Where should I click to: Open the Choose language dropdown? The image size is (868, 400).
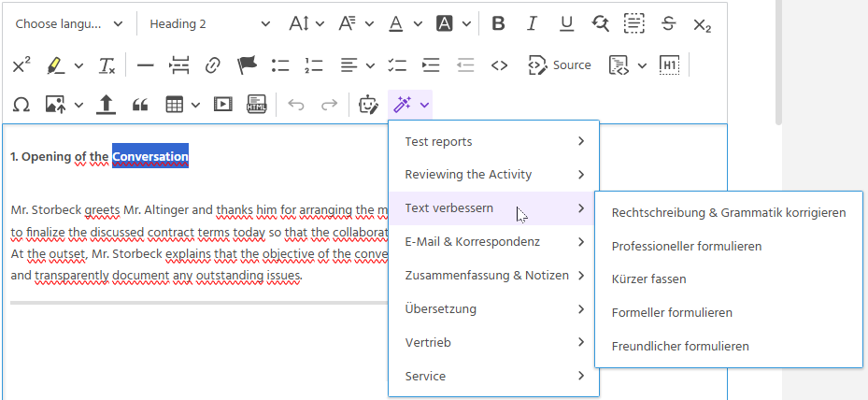tap(69, 23)
